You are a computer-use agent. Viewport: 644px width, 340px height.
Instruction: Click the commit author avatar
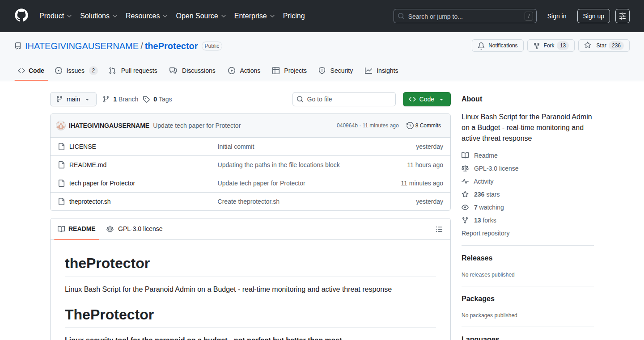tap(61, 126)
